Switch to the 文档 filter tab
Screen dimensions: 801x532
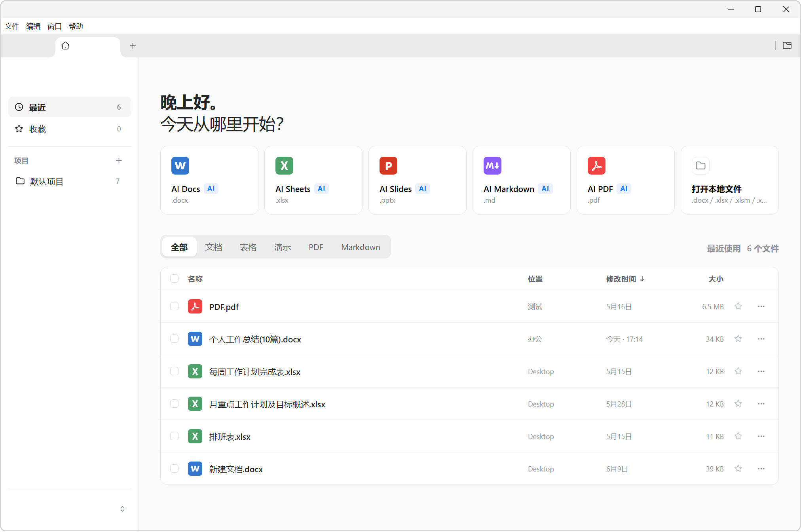point(214,247)
